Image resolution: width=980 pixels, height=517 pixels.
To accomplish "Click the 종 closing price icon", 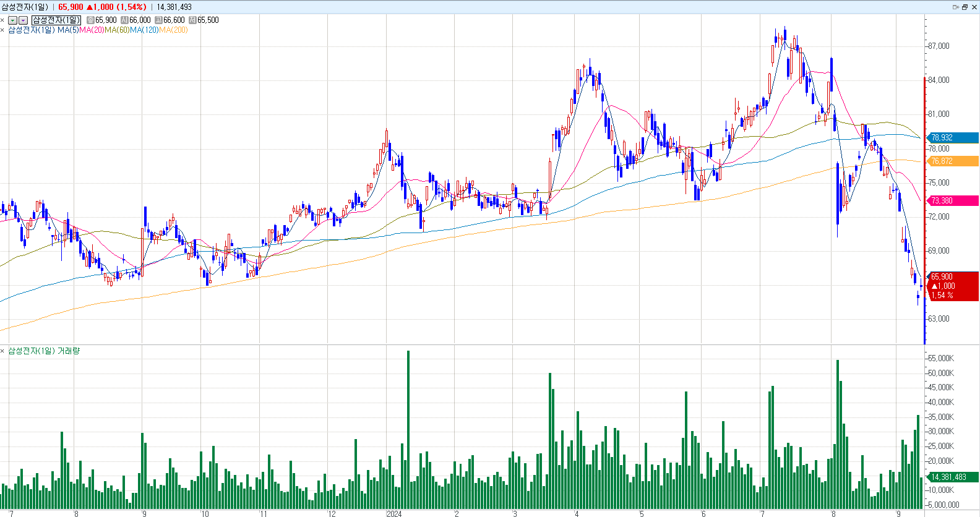I will coord(90,20).
